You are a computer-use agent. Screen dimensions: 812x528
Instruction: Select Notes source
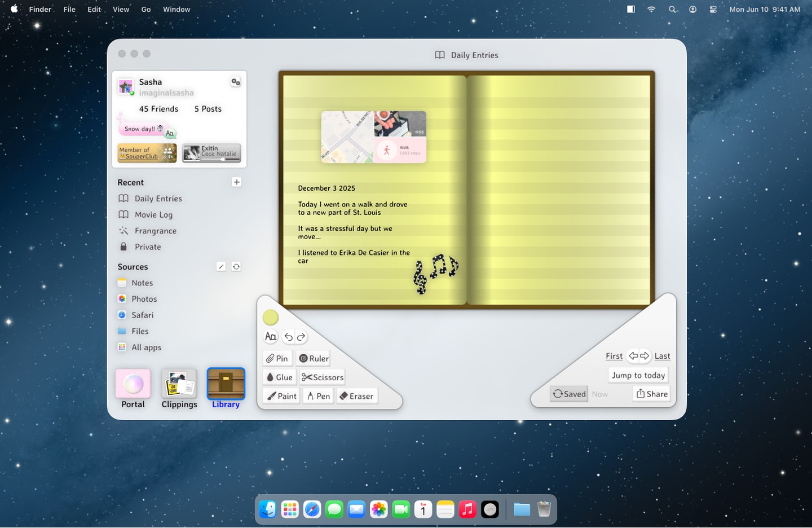click(x=135, y=283)
